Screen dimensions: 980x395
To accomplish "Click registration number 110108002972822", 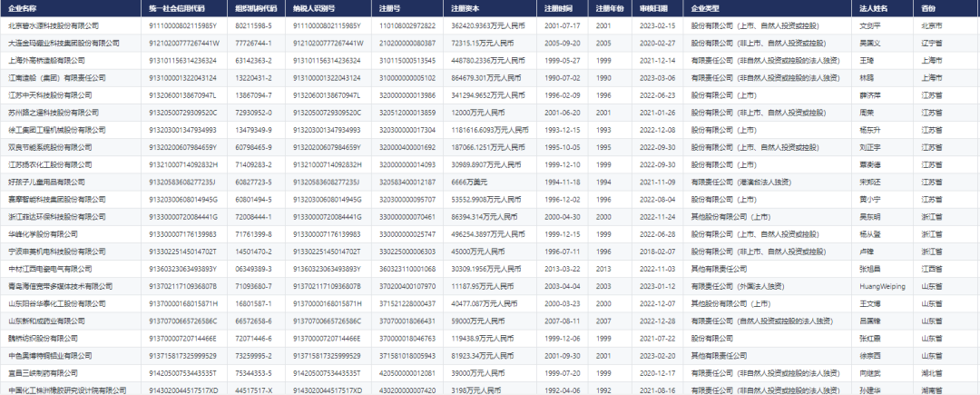I will coord(407,25).
